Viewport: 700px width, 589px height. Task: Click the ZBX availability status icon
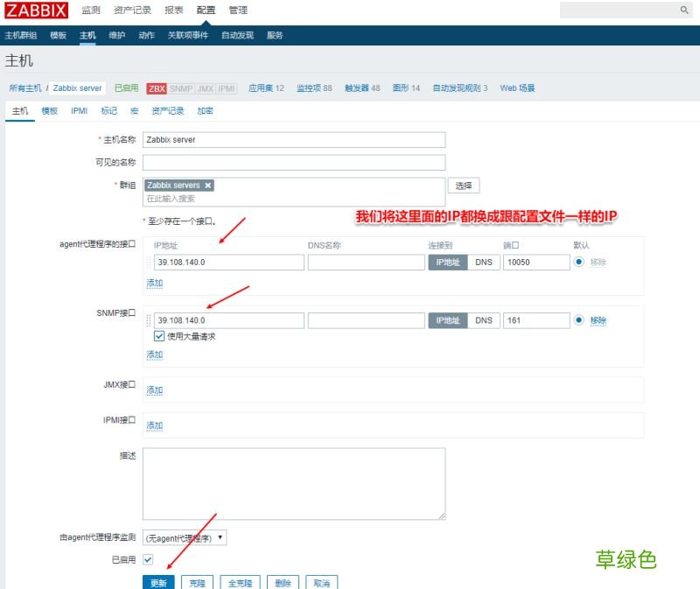(157, 88)
